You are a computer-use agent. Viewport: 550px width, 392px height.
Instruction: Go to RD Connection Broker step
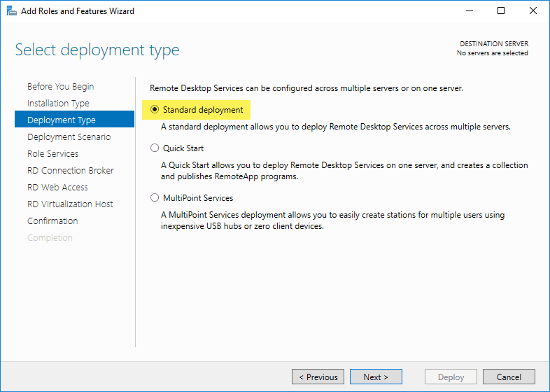coord(70,171)
